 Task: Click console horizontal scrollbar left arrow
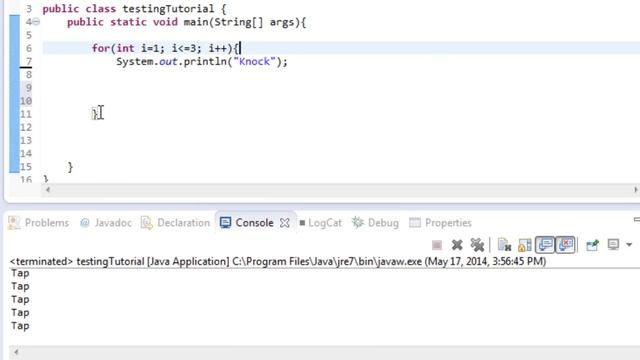tap(16, 352)
